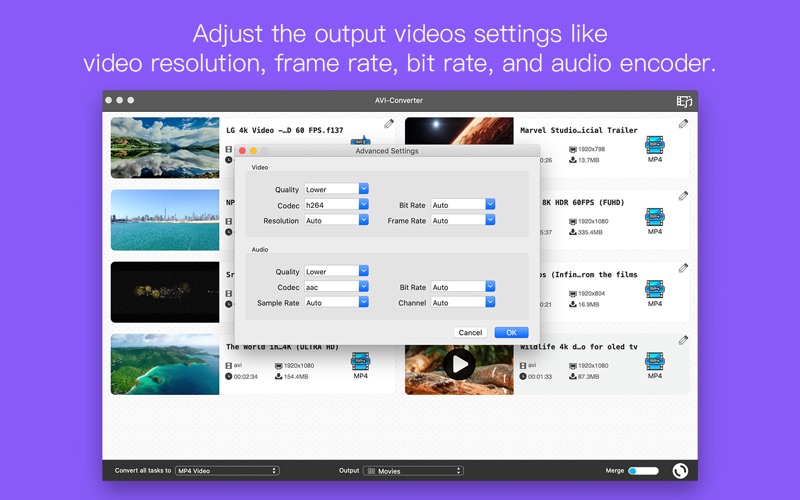Screen dimensions: 800x500
Task: Toggle the Merge switch
Action: point(643,471)
